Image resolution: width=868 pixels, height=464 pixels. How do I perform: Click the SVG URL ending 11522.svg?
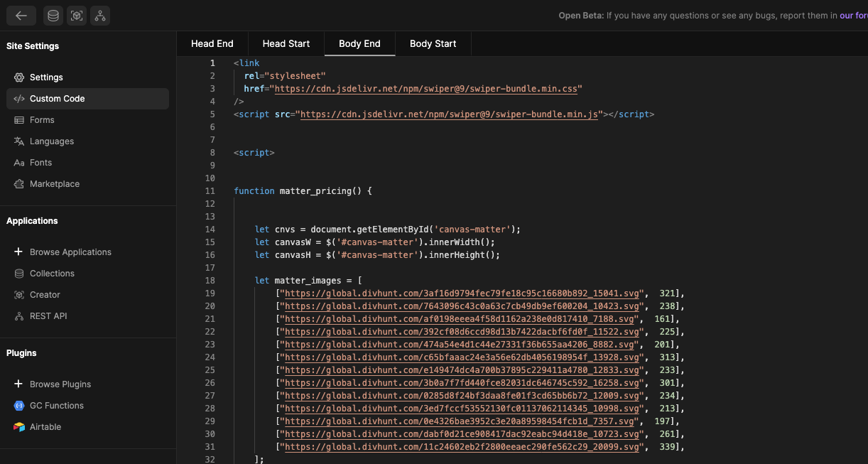(x=462, y=332)
